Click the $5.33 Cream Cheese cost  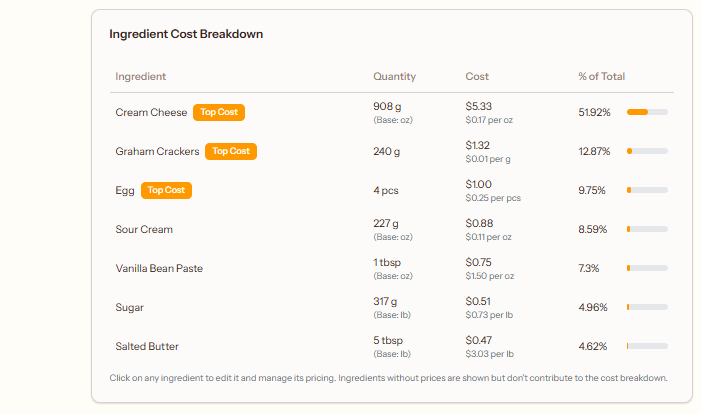(x=479, y=106)
